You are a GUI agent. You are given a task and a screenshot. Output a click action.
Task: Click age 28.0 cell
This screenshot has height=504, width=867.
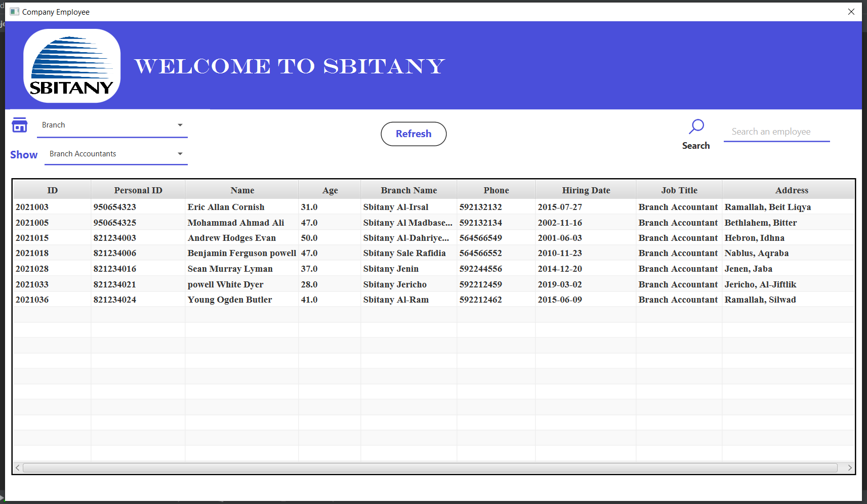(x=330, y=284)
